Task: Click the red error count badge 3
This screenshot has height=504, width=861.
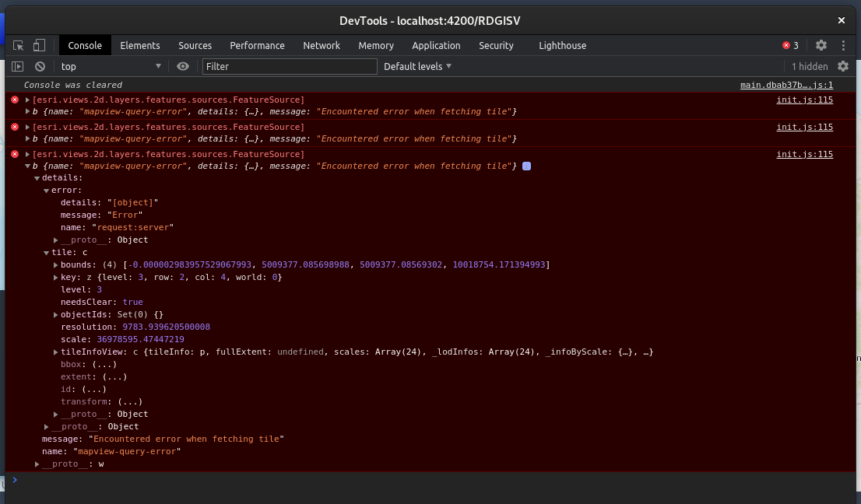Action: pos(791,46)
